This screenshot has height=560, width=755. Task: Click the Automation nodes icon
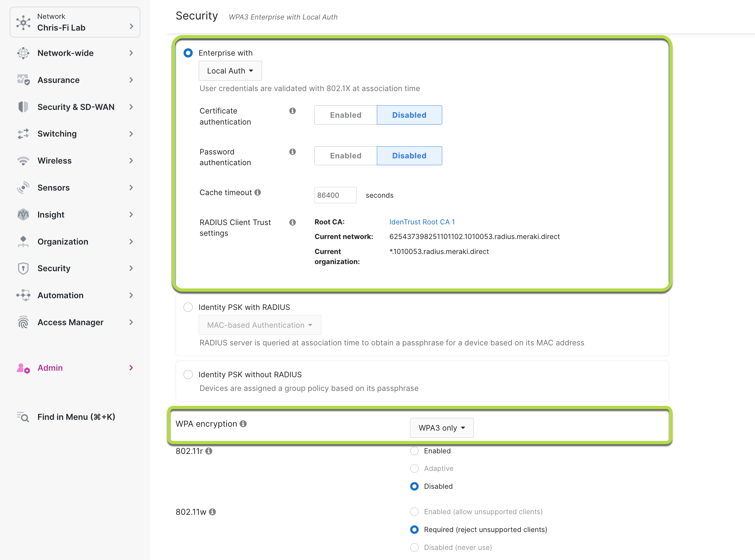(23, 295)
